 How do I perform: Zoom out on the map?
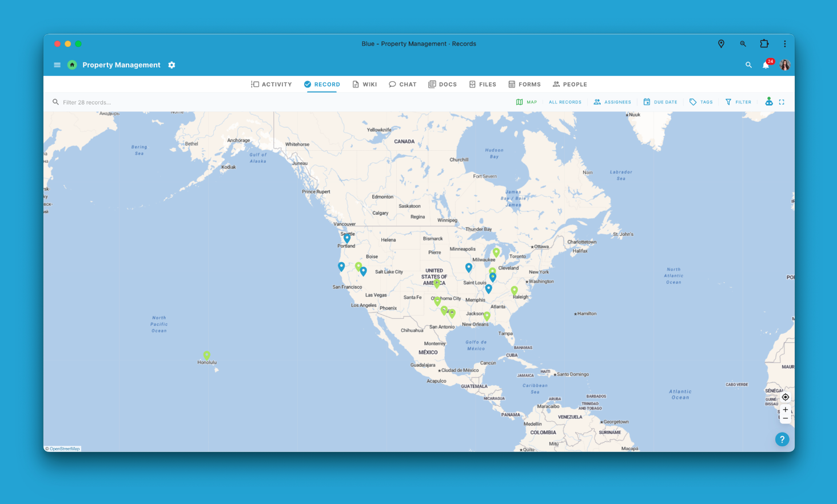click(786, 419)
